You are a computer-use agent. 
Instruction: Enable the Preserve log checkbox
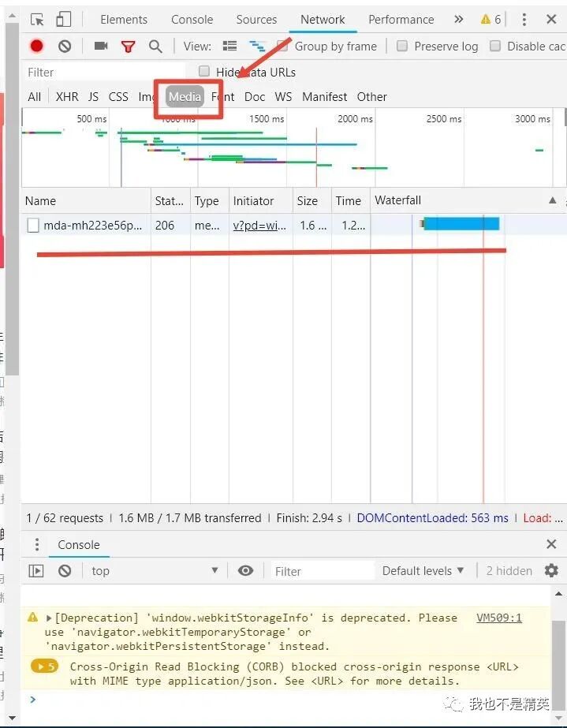coord(402,46)
